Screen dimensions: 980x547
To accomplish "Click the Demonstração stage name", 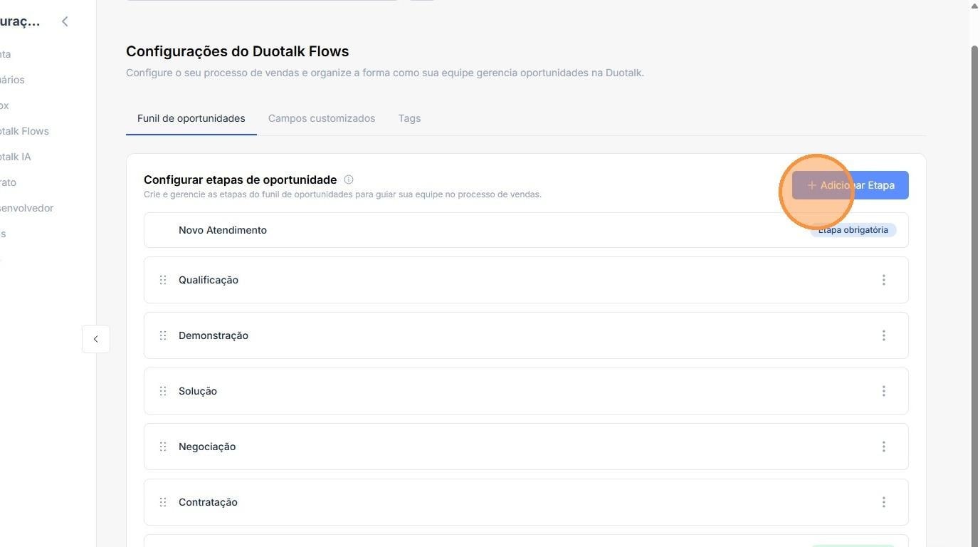I will 214,335.
